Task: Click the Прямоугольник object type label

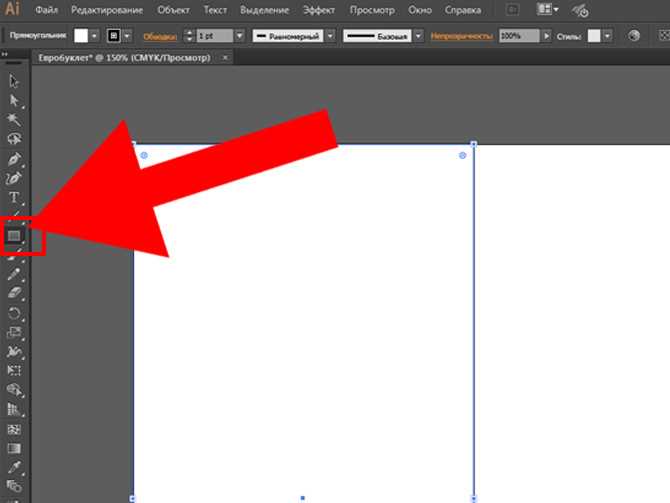Action: click(x=38, y=35)
